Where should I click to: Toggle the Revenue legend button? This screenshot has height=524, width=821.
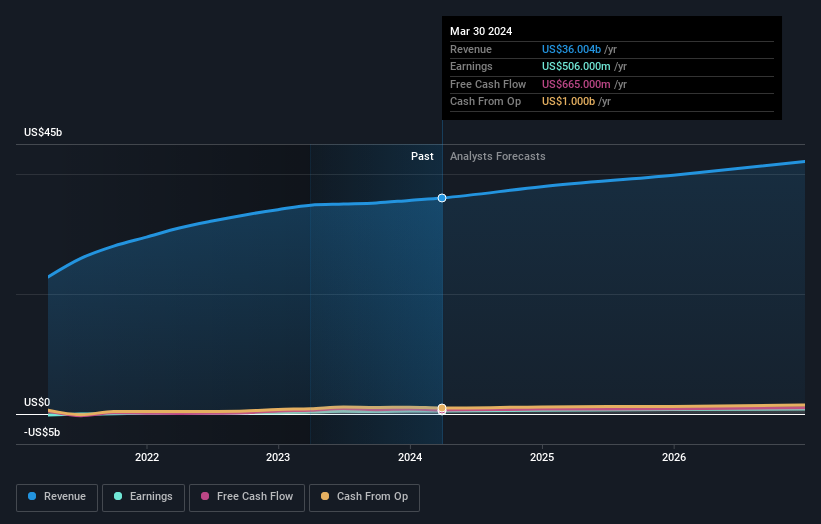tap(57, 497)
